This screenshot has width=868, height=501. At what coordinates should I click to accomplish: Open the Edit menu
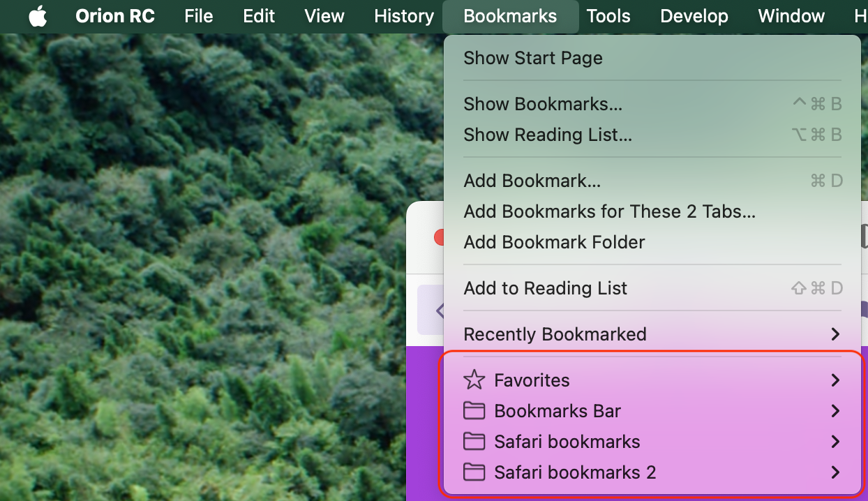(x=259, y=16)
